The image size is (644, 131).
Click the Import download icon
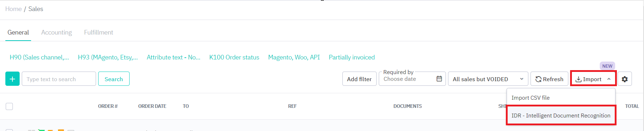point(578,79)
